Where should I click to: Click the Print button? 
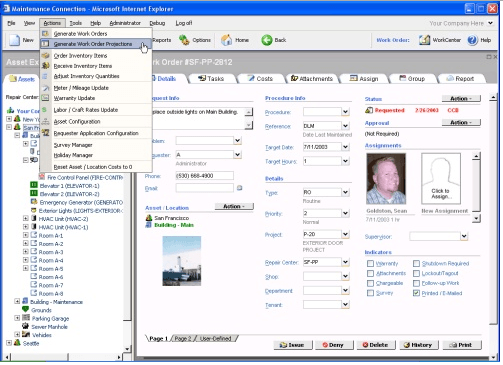click(x=462, y=345)
